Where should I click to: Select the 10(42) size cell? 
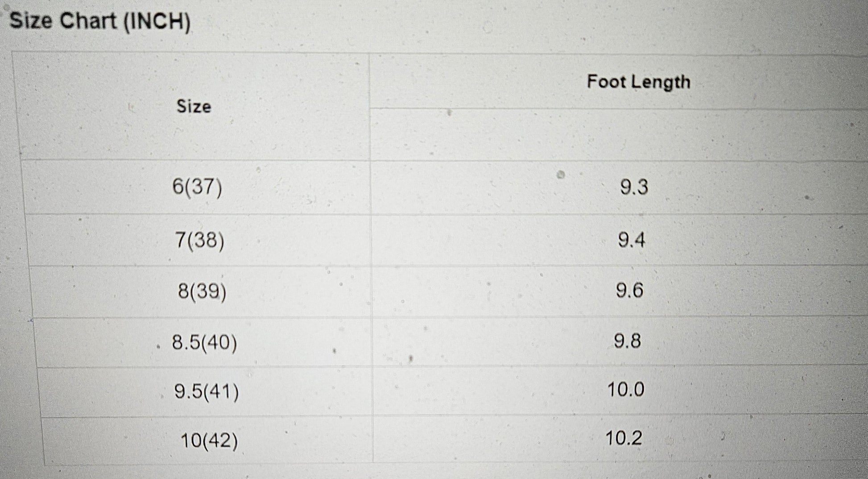click(209, 441)
